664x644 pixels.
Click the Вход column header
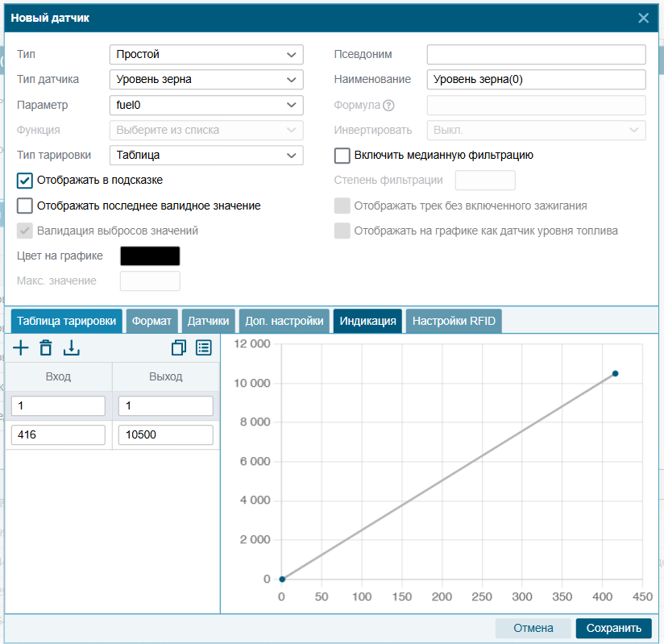(x=58, y=376)
